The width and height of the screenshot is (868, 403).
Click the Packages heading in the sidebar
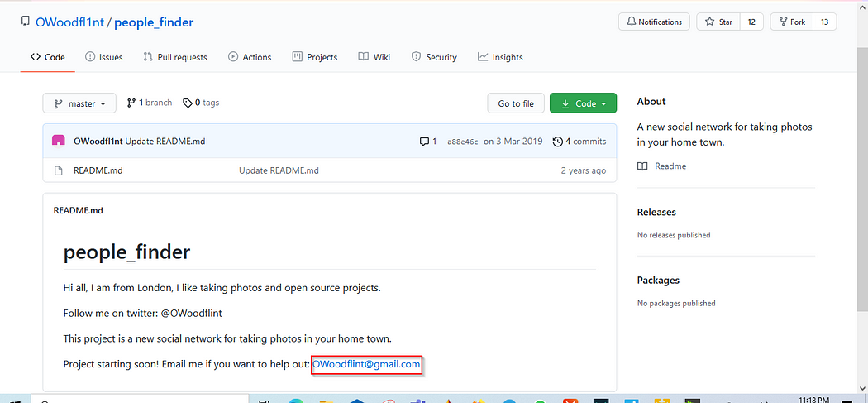tap(658, 280)
